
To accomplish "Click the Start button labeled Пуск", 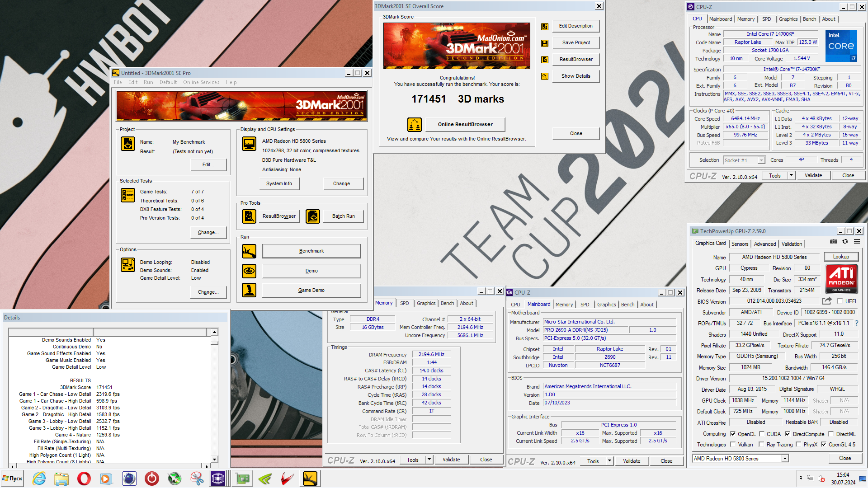I will click(x=12, y=479).
